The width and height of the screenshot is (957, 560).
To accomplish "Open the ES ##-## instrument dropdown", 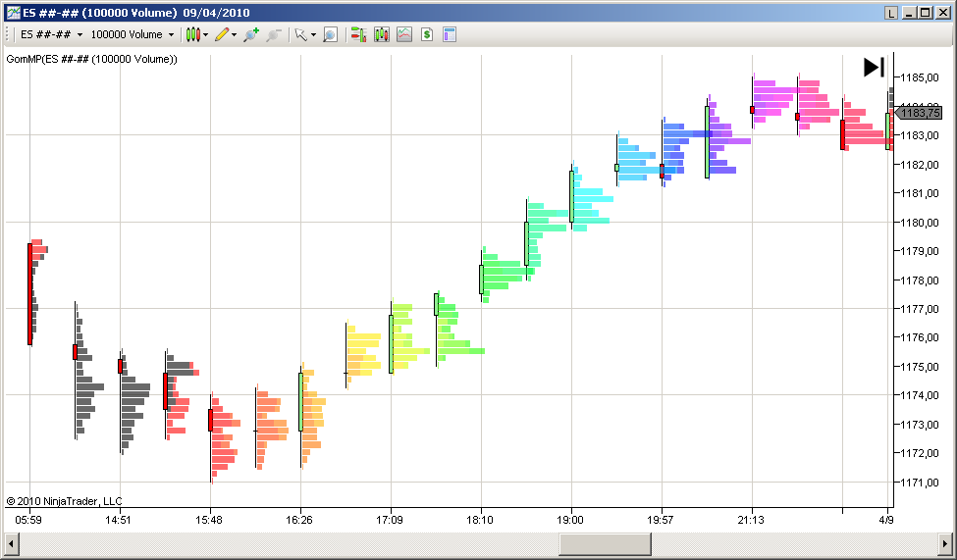I will tap(51, 34).
